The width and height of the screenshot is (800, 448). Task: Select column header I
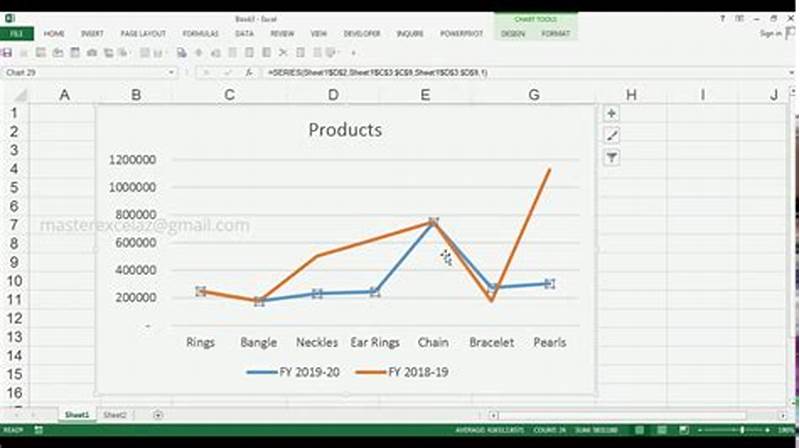[703, 95]
